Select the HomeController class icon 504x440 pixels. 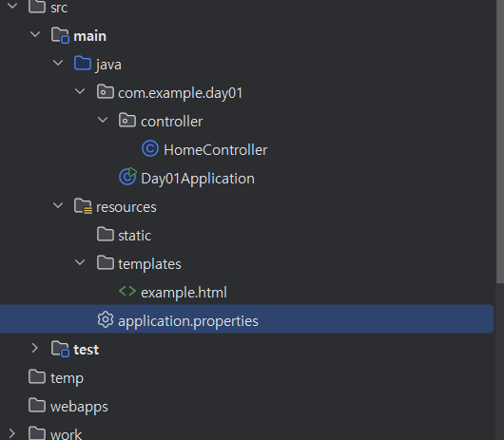[x=150, y=148]
